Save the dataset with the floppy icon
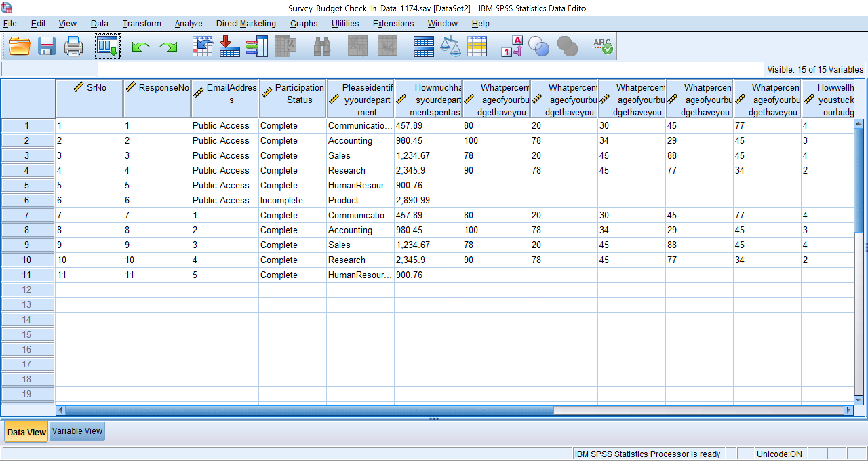This screenshot has width=868, height=461. [46, 46]
